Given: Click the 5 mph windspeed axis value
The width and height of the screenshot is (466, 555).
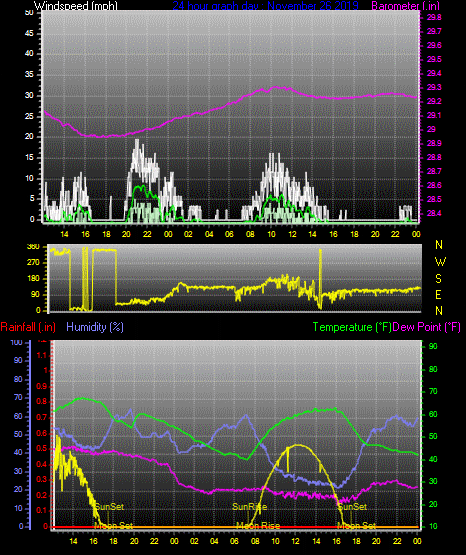Looking at the screenshot, I should [32, 199].
